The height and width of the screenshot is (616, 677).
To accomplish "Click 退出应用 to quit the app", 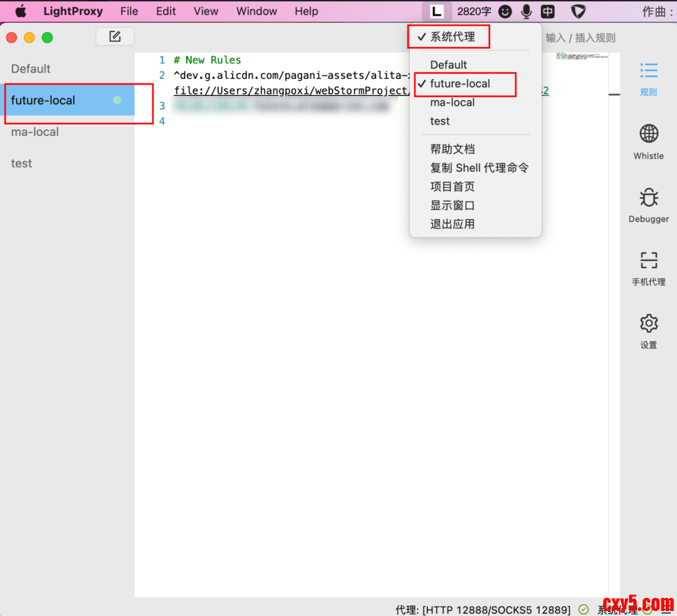I will click(x=452, y=224).
